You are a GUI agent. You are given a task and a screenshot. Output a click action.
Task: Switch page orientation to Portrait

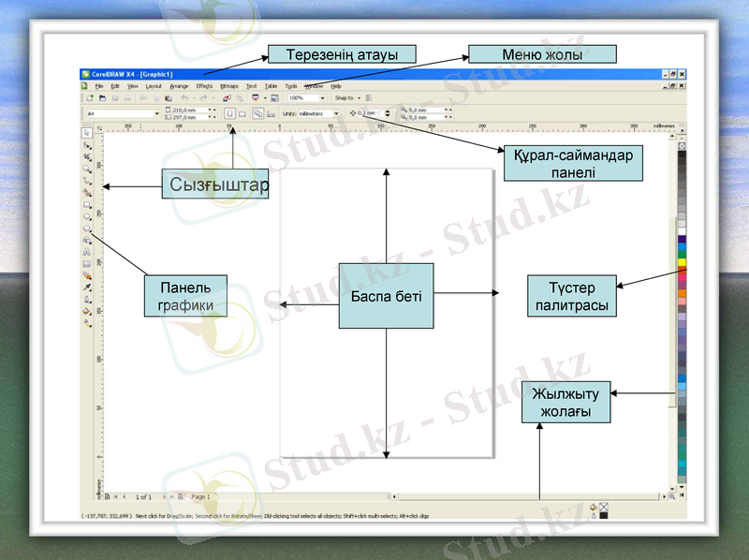click(x=229, y=113)
